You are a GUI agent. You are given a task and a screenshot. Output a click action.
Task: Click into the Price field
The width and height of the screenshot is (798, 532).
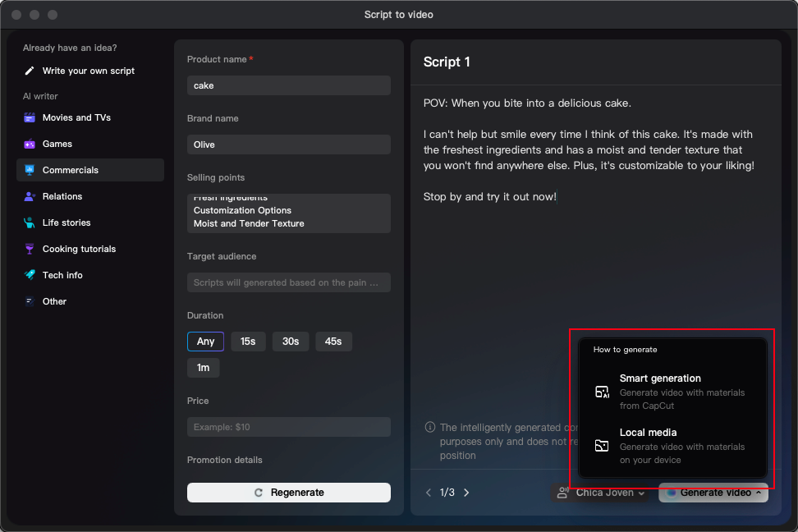288,427
